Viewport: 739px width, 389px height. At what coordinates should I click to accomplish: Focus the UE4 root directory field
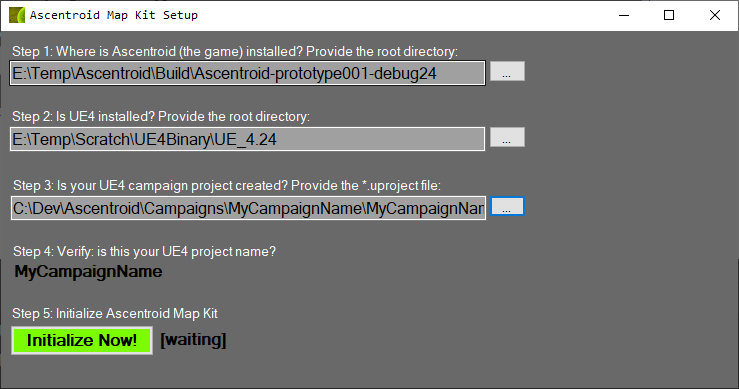(x=247, y=139)
